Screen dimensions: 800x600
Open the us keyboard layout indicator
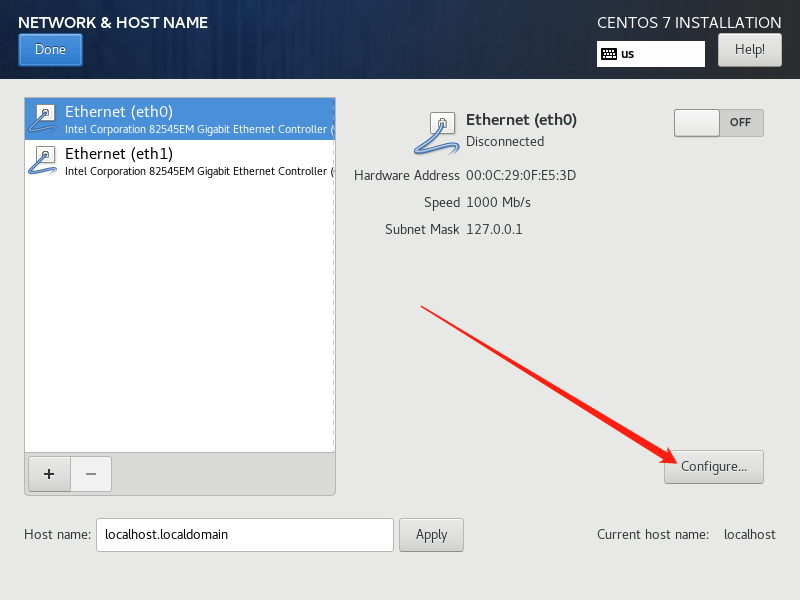(651, 54)
